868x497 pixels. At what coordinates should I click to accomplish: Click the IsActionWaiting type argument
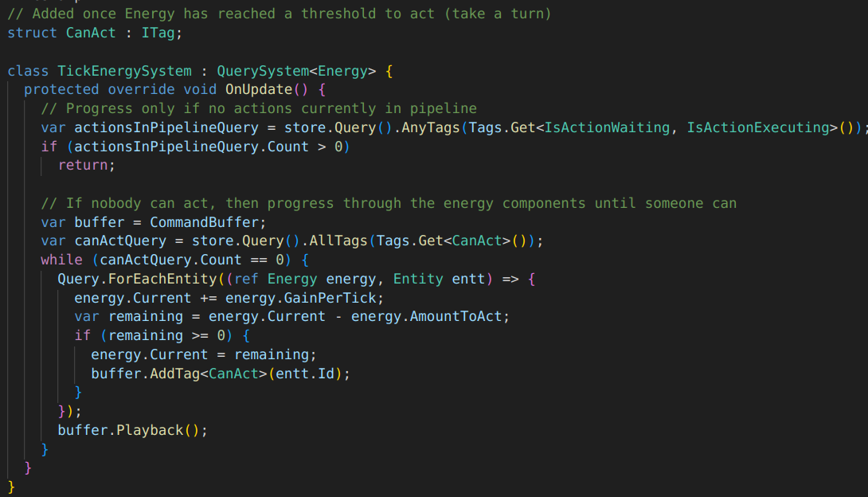coord(607,128)
